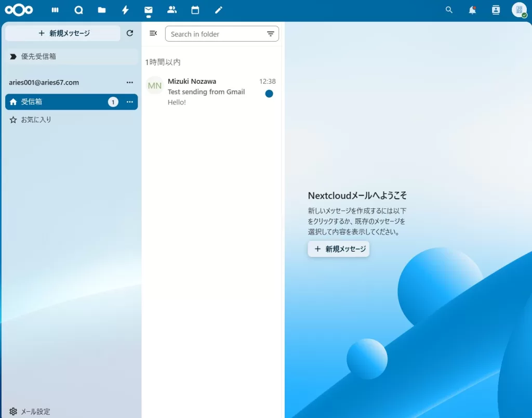Click 新規メッセージ in the welcome panel
Screen dimensions: 532x418
point(338,249)
